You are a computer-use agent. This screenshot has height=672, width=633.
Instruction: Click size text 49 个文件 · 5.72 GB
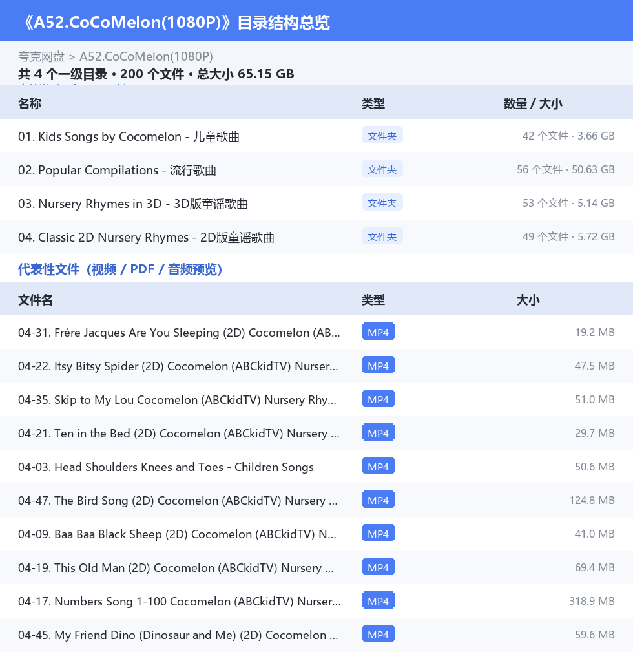click(x=568, y=236)
